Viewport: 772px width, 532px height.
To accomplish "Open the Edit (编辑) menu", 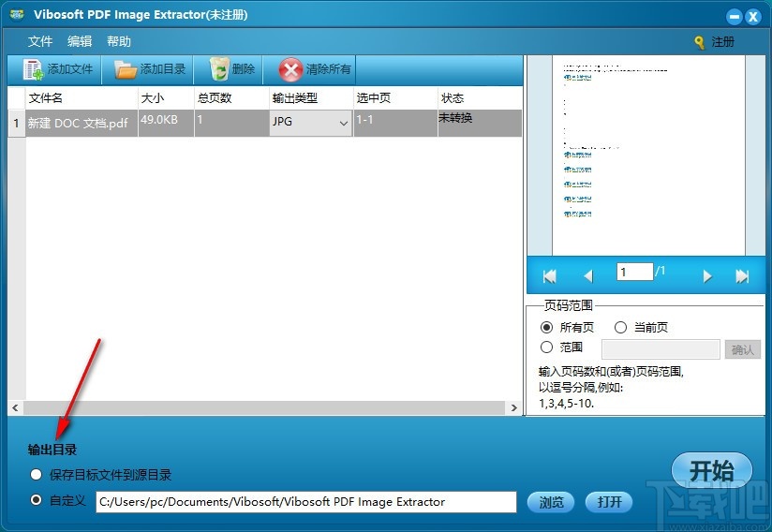I will 80,41.
